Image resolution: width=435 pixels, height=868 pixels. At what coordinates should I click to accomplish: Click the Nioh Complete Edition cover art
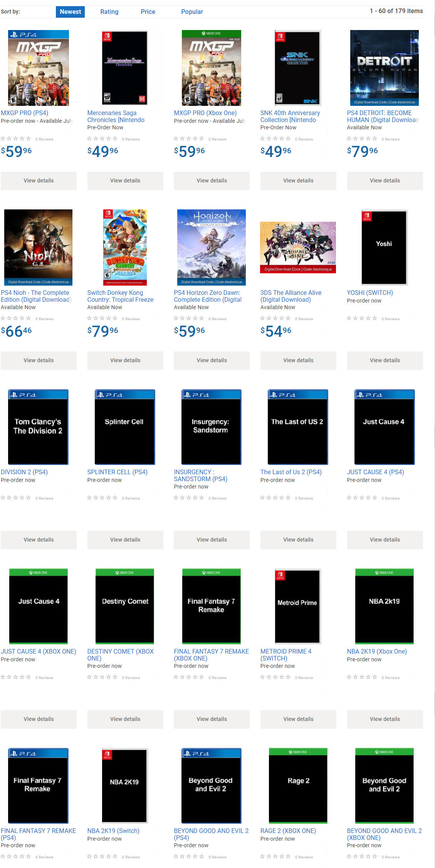[38, 247]
